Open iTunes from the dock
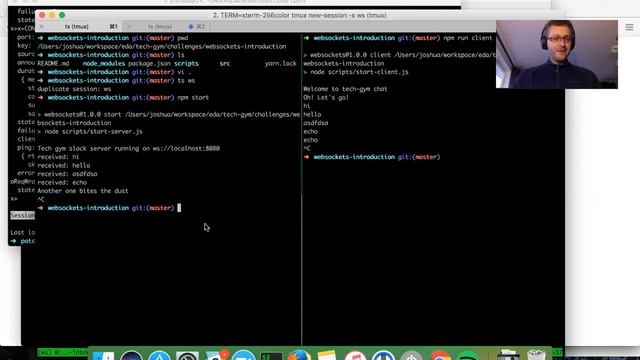This screenshot has width=640, height=360. tap(355, 356)
